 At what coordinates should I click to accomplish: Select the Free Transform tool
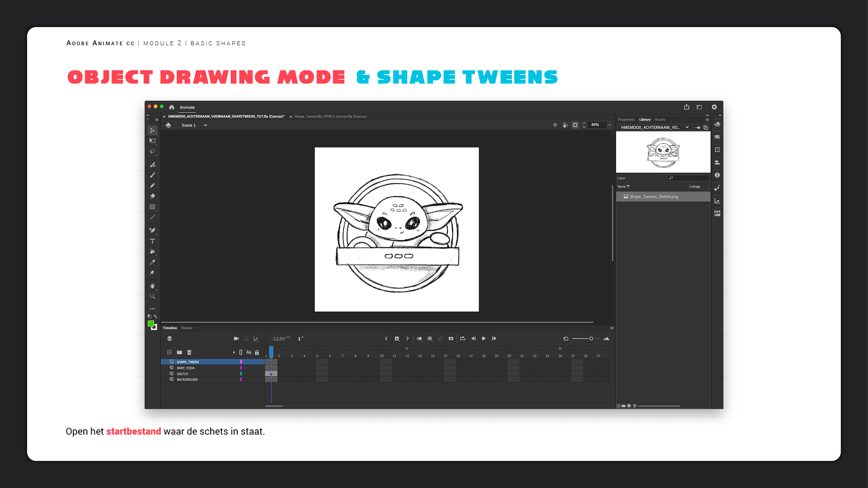(152, 141)
